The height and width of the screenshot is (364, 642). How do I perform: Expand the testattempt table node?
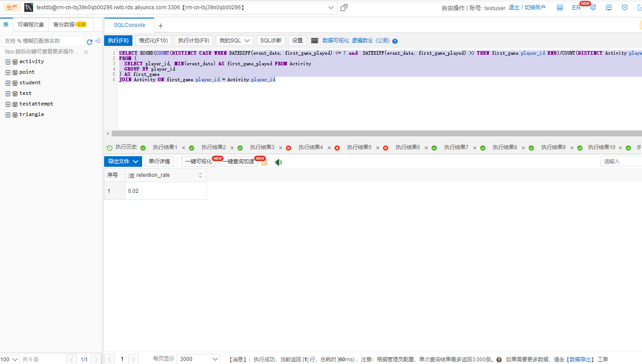click(x=8, y=104)
